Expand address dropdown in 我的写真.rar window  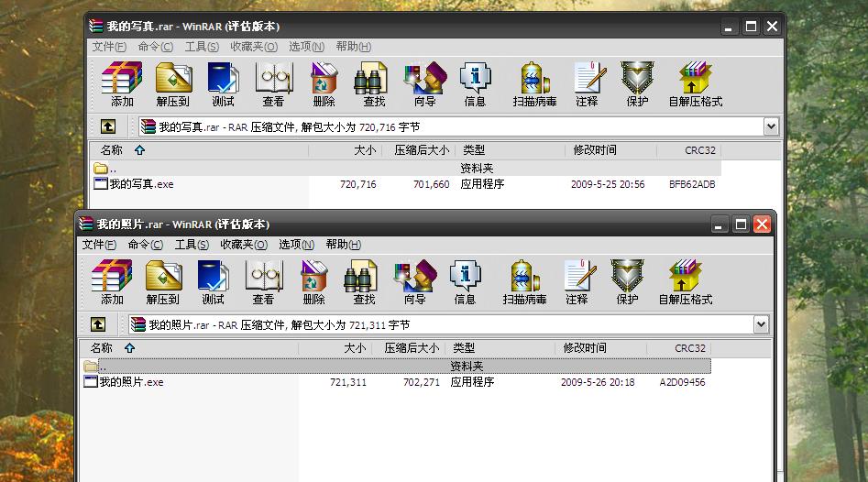click(771, 126)
